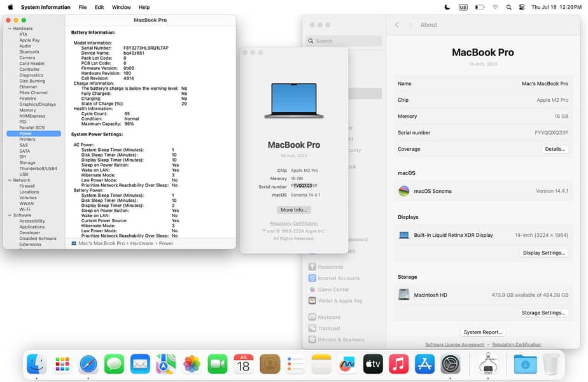This screenshot has width=588, height=382.
Task: Click the back arrow in About pane
Action: [397, 25]
